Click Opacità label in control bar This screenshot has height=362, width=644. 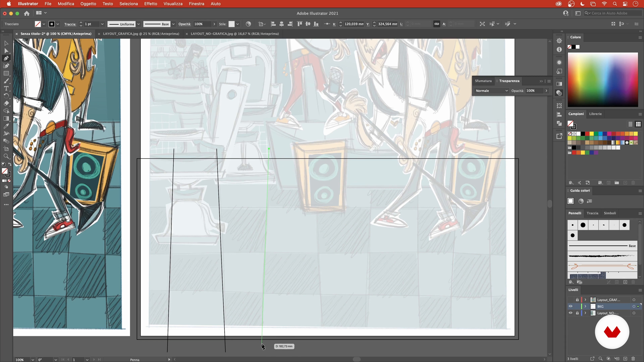(x=185, y=24)
